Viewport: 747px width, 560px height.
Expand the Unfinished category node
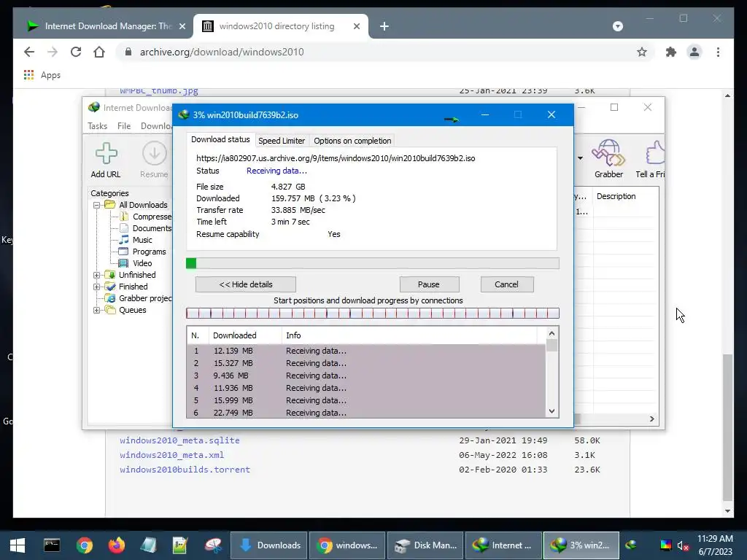97,275
